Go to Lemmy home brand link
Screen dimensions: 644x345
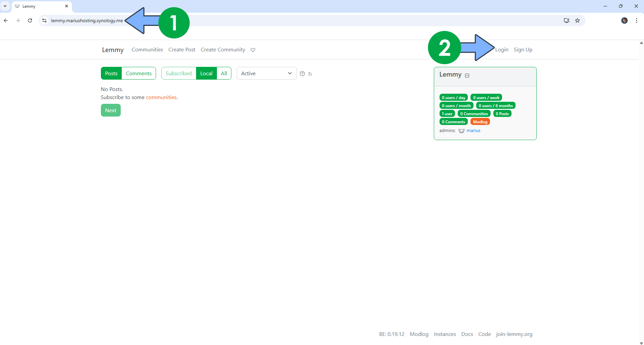pyautogui.click(x=113, y=50)
